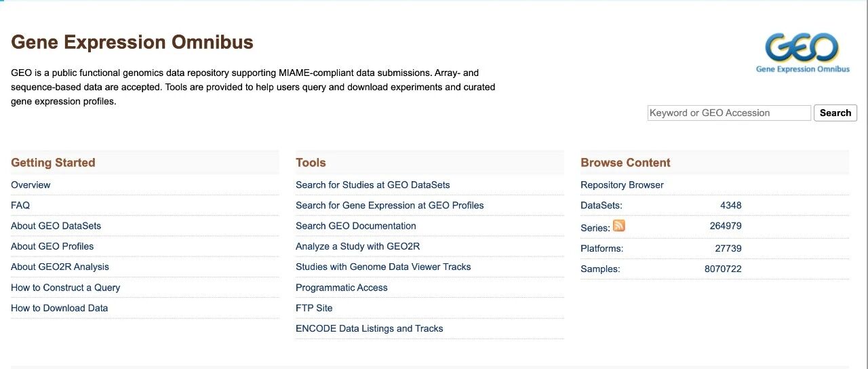Select Search for Gene Expression at GEO Profiles
This screenshot has height=369, width=868.
point(389,206)
